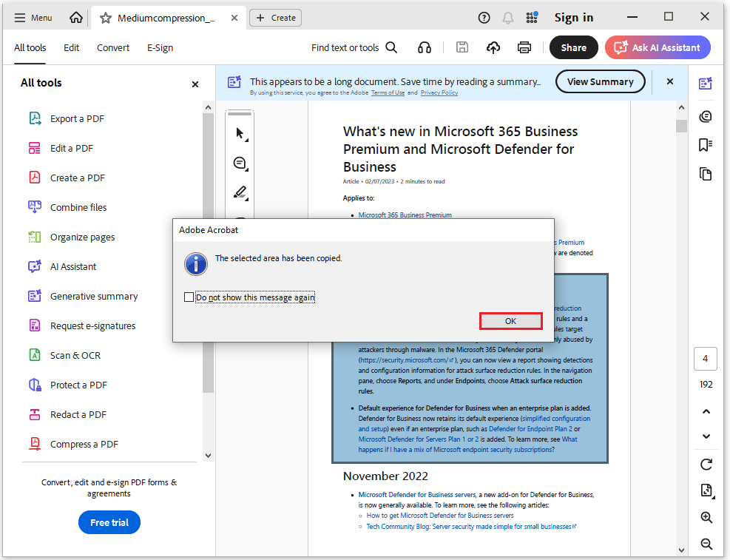
Task: Check 'Do not show this message again'
Action: pyautogui.click(x=189, y=297)
